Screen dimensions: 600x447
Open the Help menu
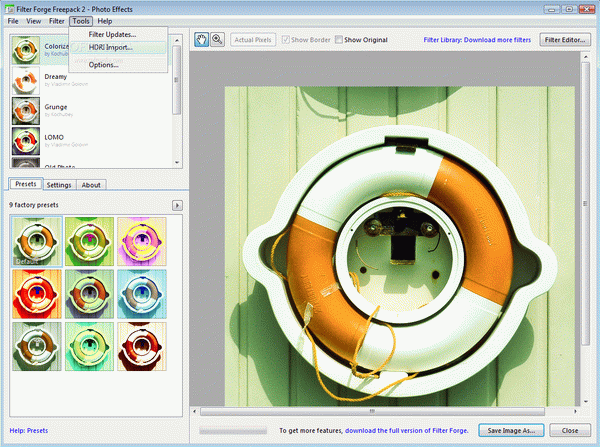pyautogui.click(x=104, y=21)
